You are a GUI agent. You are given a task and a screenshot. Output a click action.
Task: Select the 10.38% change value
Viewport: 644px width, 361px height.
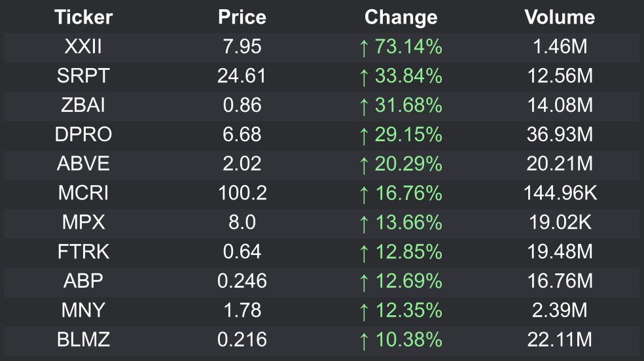tap(409, 339)
